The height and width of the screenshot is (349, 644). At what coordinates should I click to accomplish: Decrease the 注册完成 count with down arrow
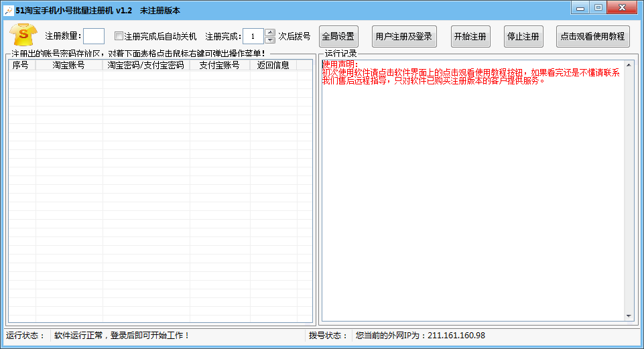270,40
